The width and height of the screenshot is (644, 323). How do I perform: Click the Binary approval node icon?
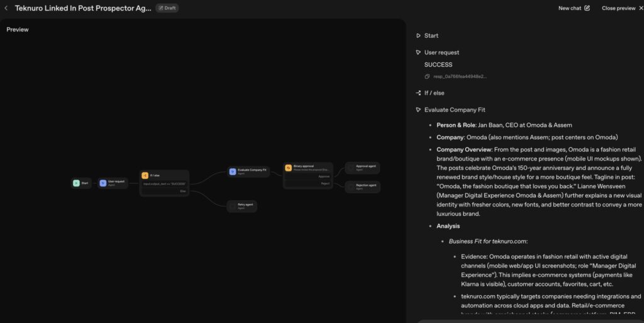click(x=288, y=167)
